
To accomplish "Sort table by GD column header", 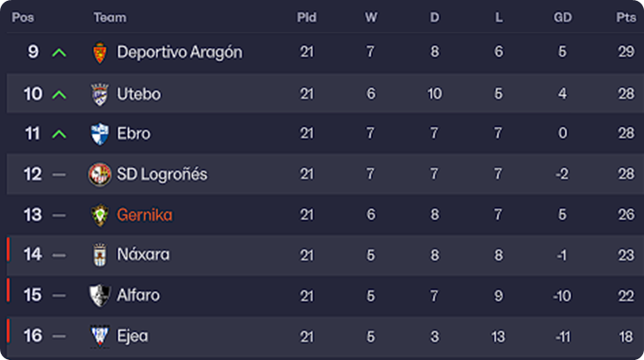I will tap(562, 17).
